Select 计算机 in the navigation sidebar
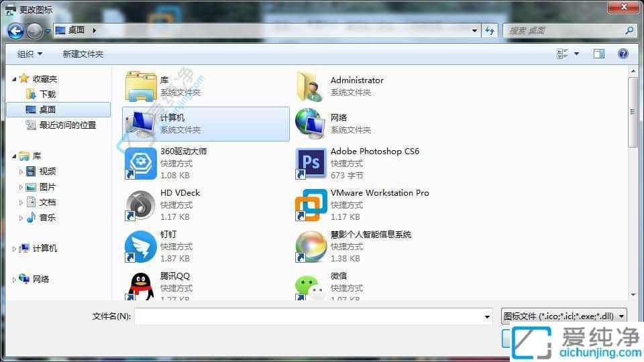 45,248
